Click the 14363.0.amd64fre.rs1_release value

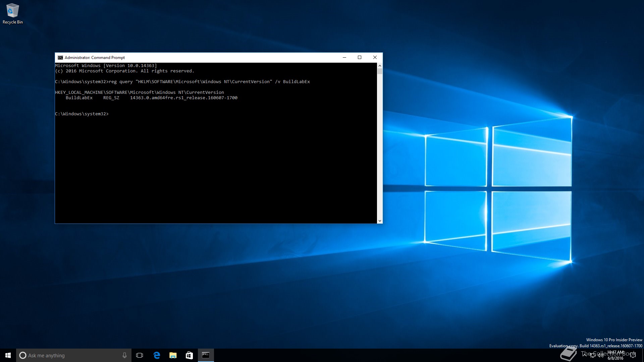pyautogui.click(x=184, y=98)
